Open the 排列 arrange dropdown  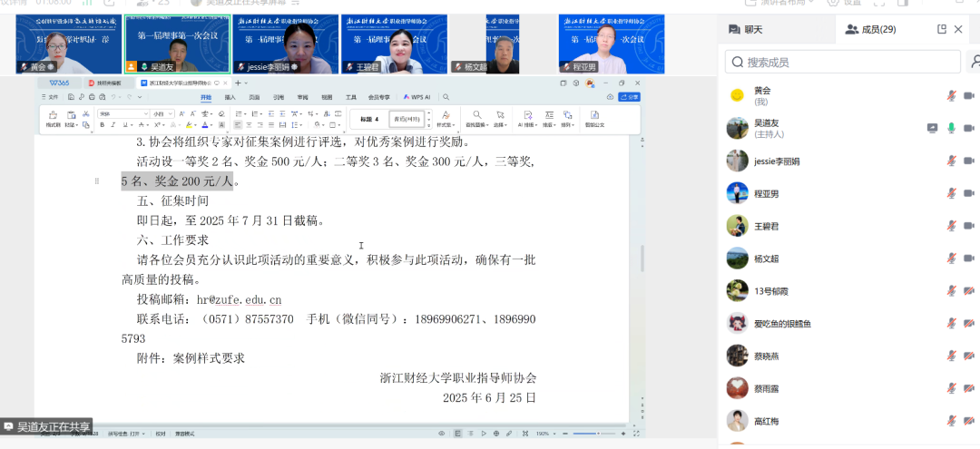[x=567, y=119]
